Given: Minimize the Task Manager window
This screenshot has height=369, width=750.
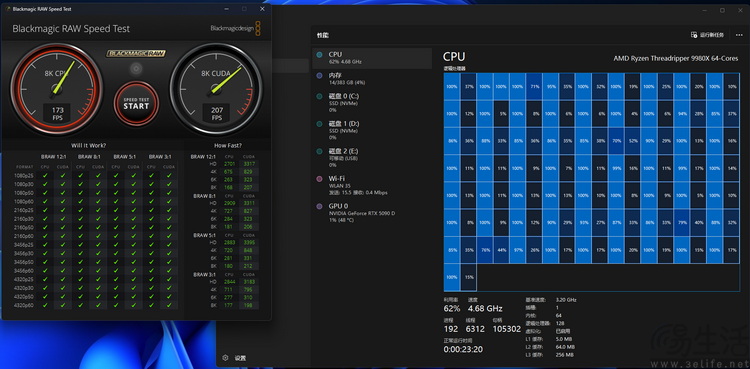Looking at the screenshot, I should (704, 10).
